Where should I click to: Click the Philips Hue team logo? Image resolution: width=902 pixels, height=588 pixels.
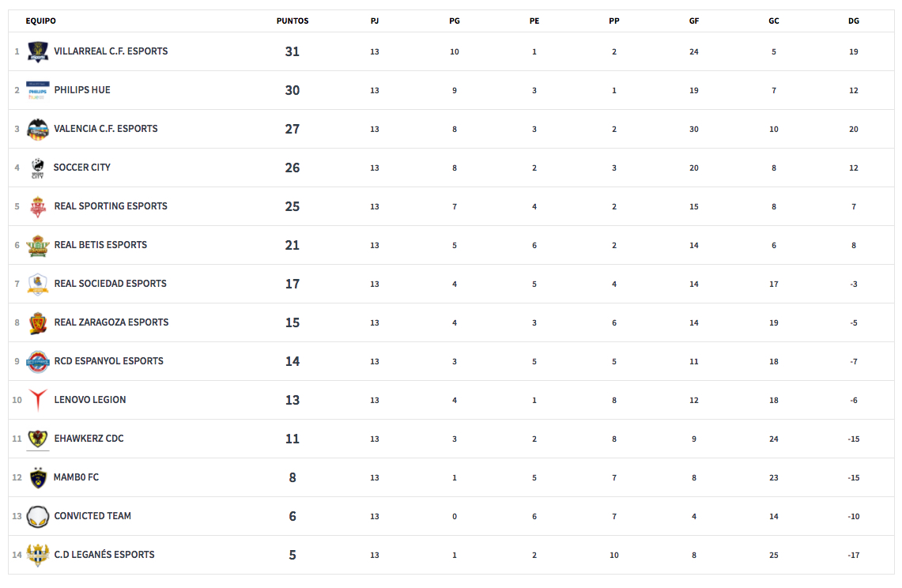[38, 90]
